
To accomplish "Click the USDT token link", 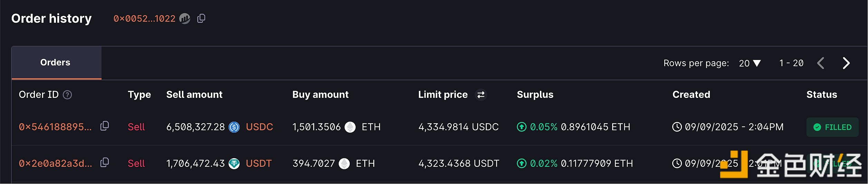I will click(x=259, y=164).
